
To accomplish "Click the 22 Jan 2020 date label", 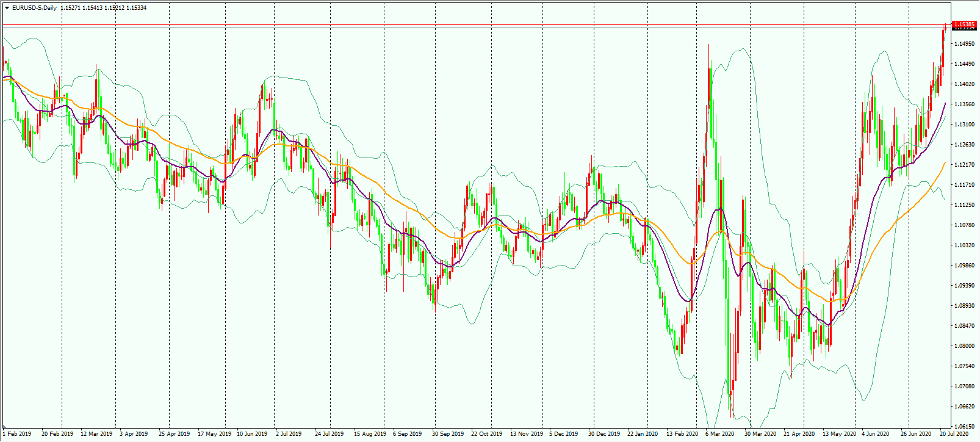I will tap(643, 434).
